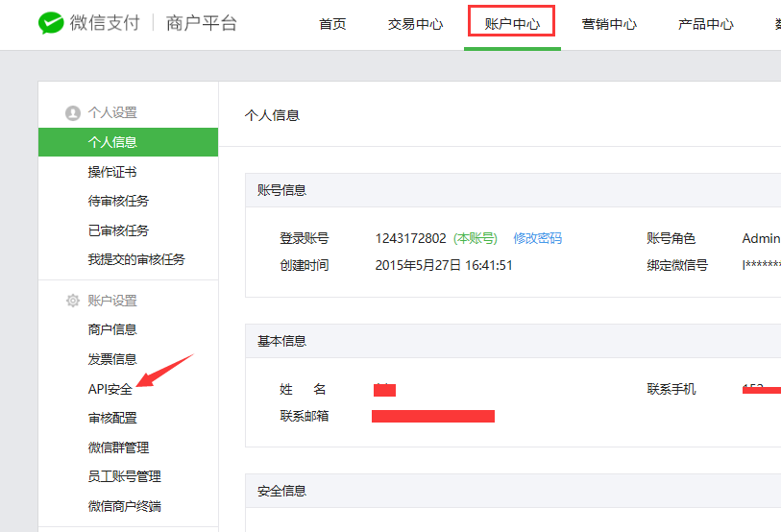The image size is (781, 532).
Task: Select 发票信息 sidebar item
Action: [x=112, y=359]
